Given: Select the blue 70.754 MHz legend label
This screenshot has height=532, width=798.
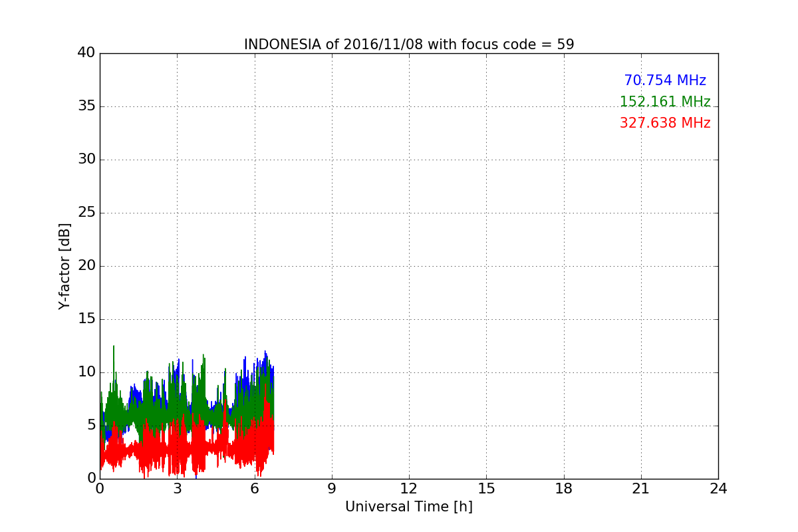Looking at the screenshot, I should 665,80.
